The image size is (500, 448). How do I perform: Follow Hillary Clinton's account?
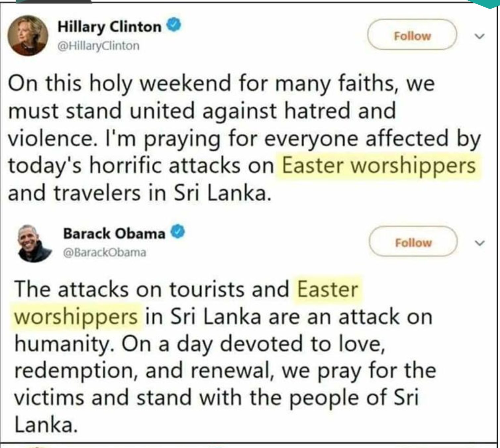(412, 35)
